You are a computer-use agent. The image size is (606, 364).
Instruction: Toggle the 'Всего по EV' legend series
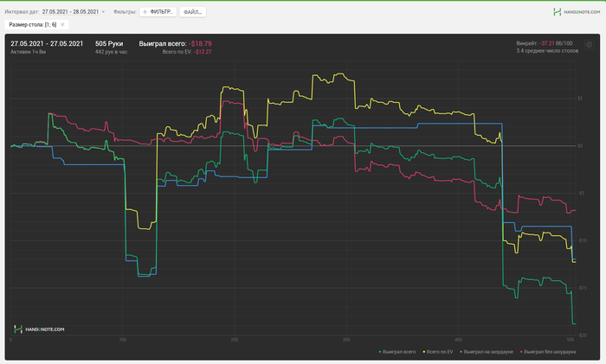coord(438,352)
